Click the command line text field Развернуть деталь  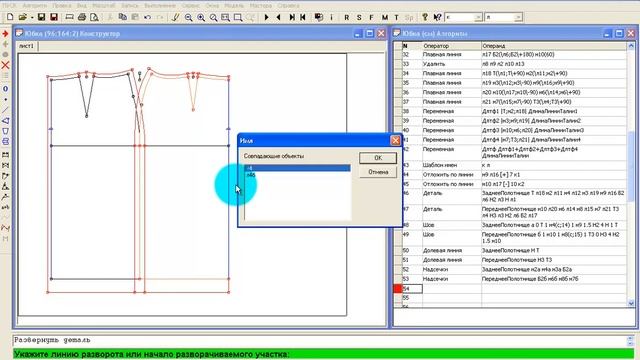point(320,340)
